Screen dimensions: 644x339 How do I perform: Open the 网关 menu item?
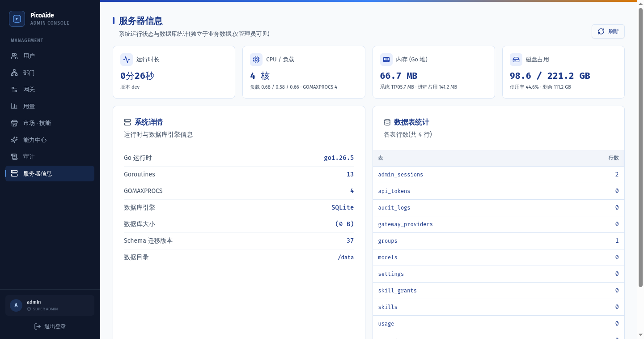pyautogui.click(x=50, y=90)
